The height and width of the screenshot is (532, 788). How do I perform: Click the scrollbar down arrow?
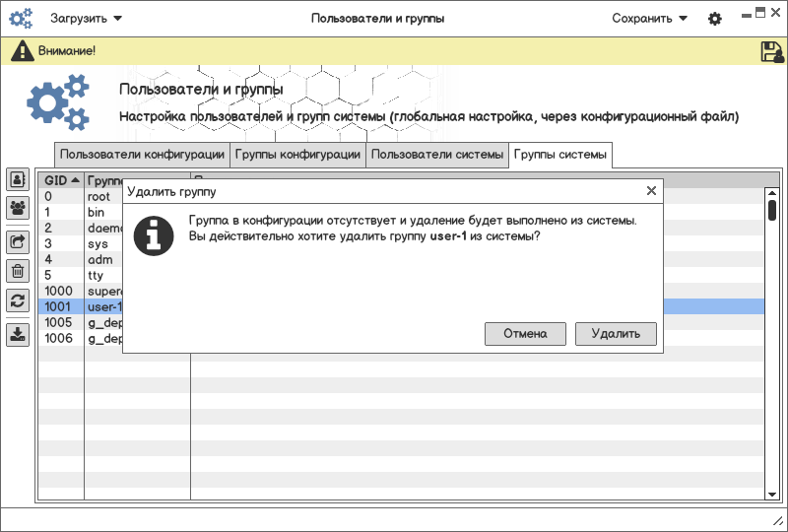(772, 495)
